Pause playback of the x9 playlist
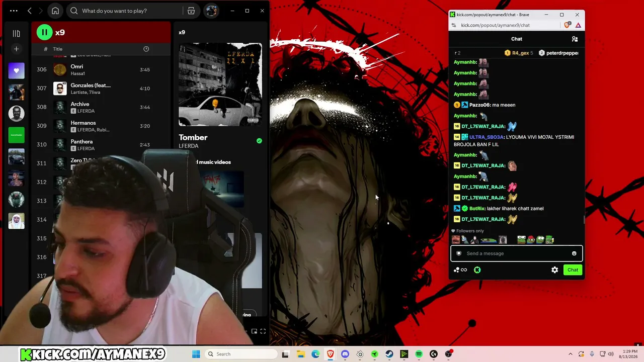 (44, 33)
